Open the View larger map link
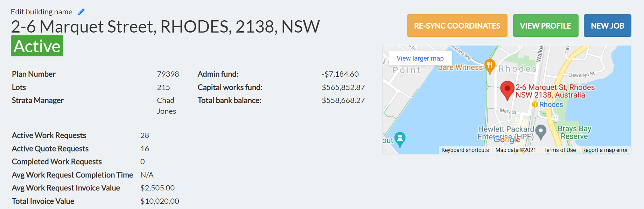The height and width of the screenshot is (209, 644). tap(420, 58)
